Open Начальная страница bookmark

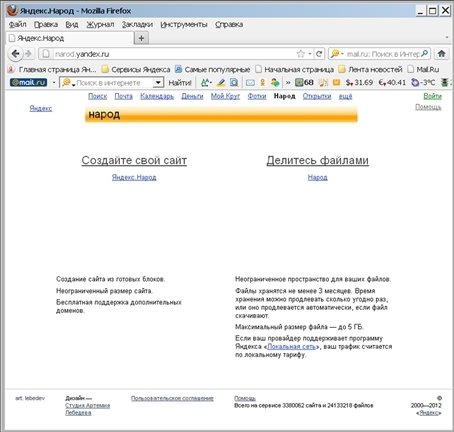click(x=295, y=69)
